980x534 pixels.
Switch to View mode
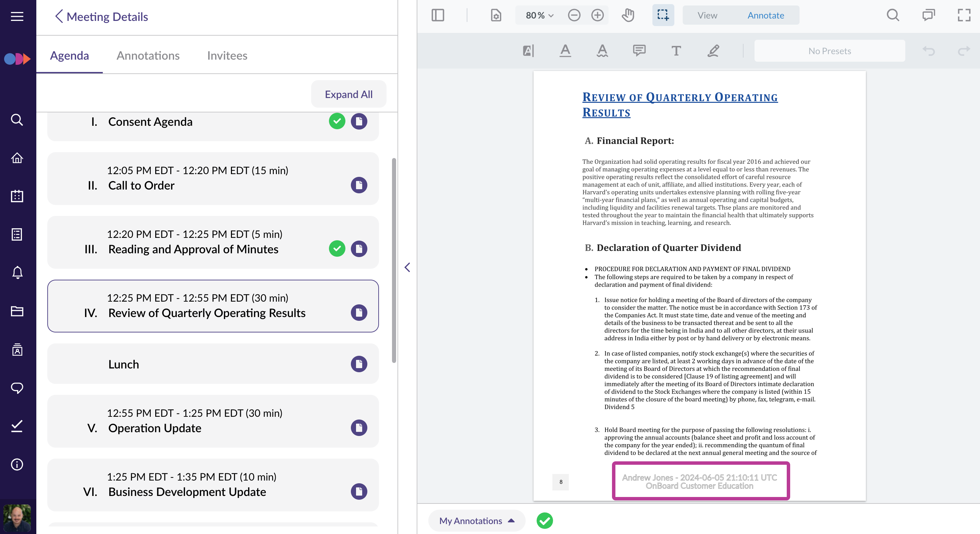point(707,15)
